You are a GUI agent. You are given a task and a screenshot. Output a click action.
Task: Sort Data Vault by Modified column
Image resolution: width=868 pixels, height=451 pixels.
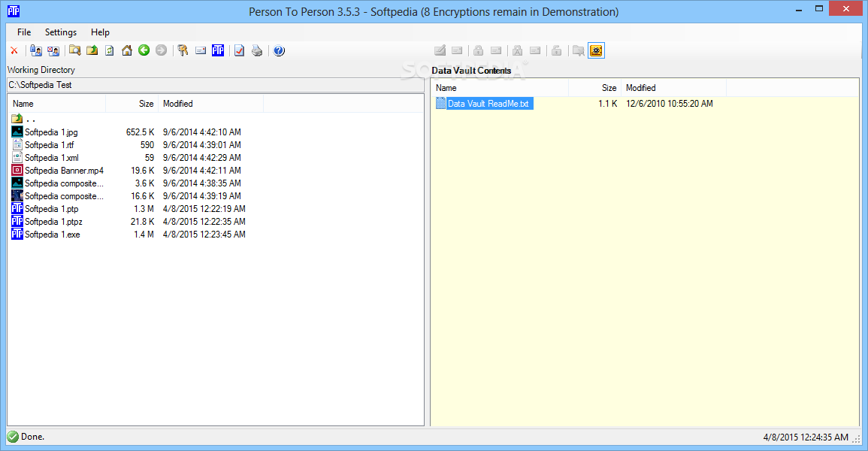(x=673, y=88)
